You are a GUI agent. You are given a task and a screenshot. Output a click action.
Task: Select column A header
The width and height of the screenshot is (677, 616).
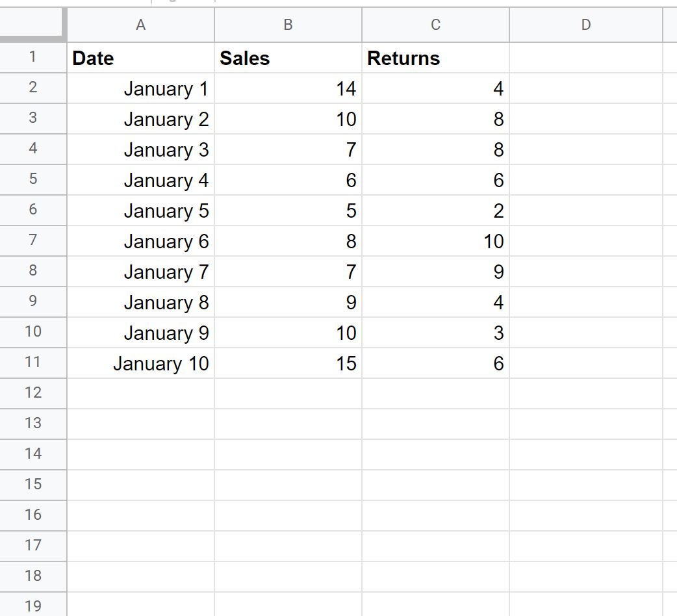pyautogui.click(x=140, y=25)
